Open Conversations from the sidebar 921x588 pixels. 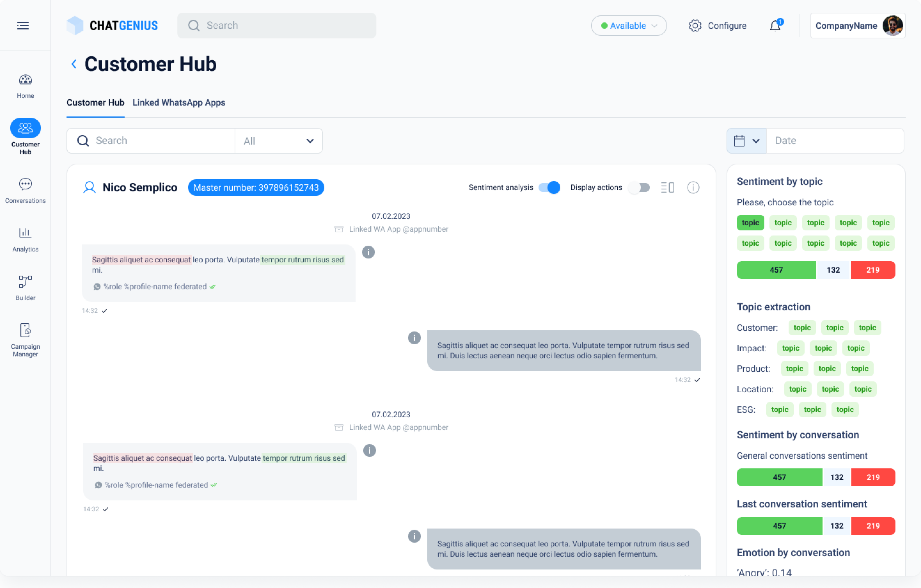click(25, 190)
